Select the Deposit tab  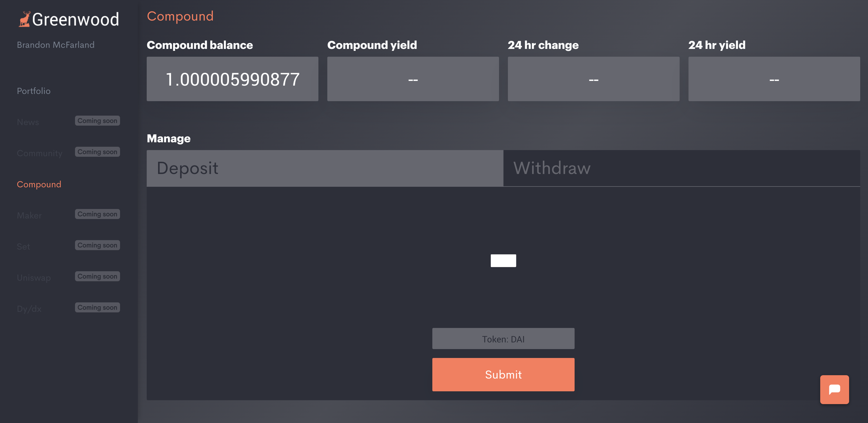tap(325, 168)
